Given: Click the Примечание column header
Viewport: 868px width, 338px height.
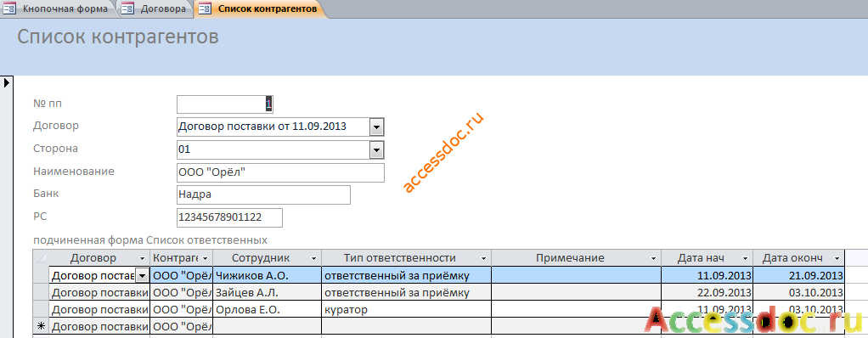Looking at the screenshot, I should tap(577, 258).
